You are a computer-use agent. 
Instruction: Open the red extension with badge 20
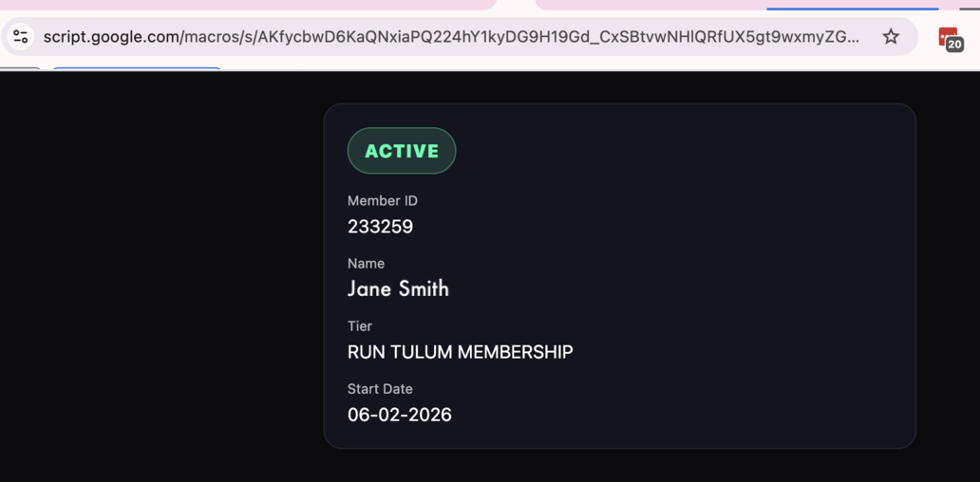(x=948, y=38)
